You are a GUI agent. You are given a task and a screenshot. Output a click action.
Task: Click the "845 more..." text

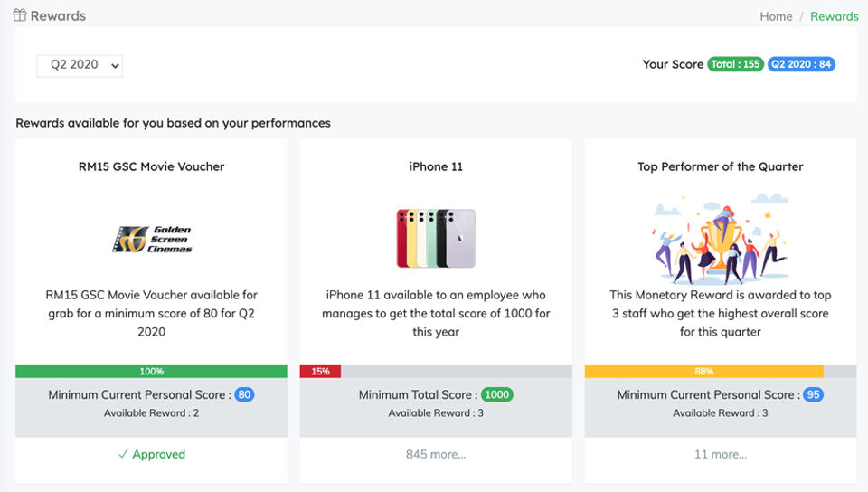pyautogui.click(x=436, y=454)
